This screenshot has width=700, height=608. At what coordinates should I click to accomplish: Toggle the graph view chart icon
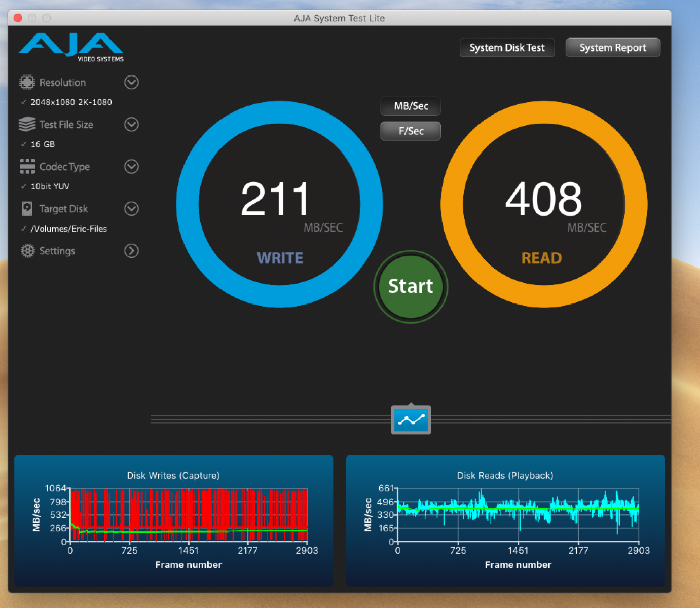tap(411, 420)
